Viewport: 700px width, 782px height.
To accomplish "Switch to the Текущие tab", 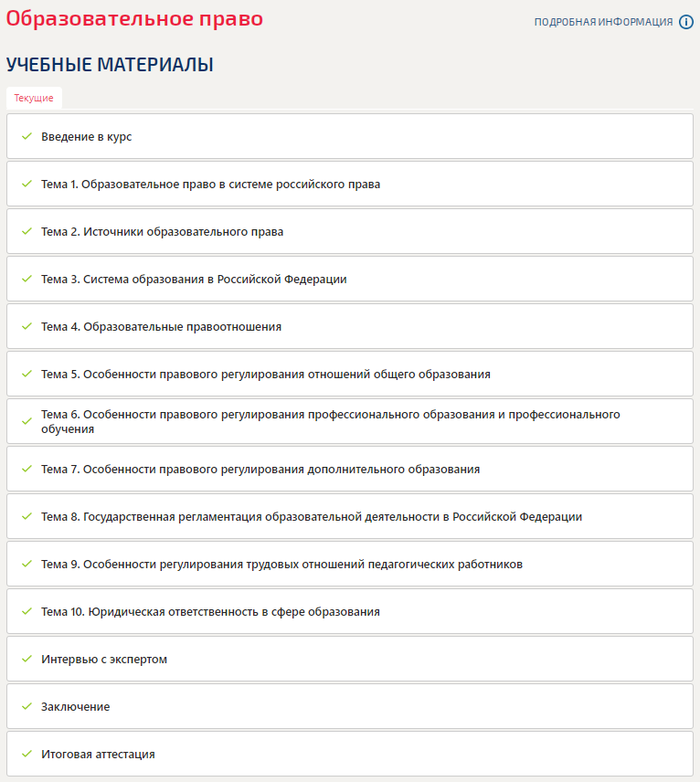I will (x=34, y=98).
